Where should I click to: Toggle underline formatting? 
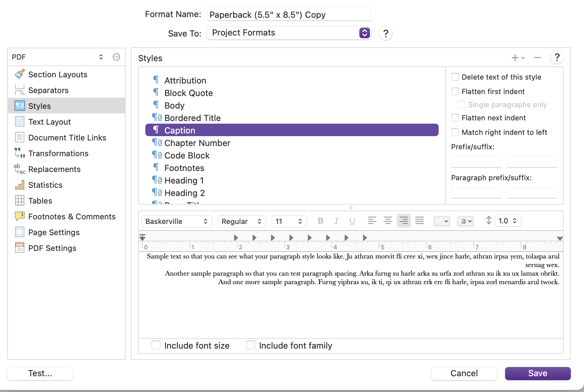[352, 221]
